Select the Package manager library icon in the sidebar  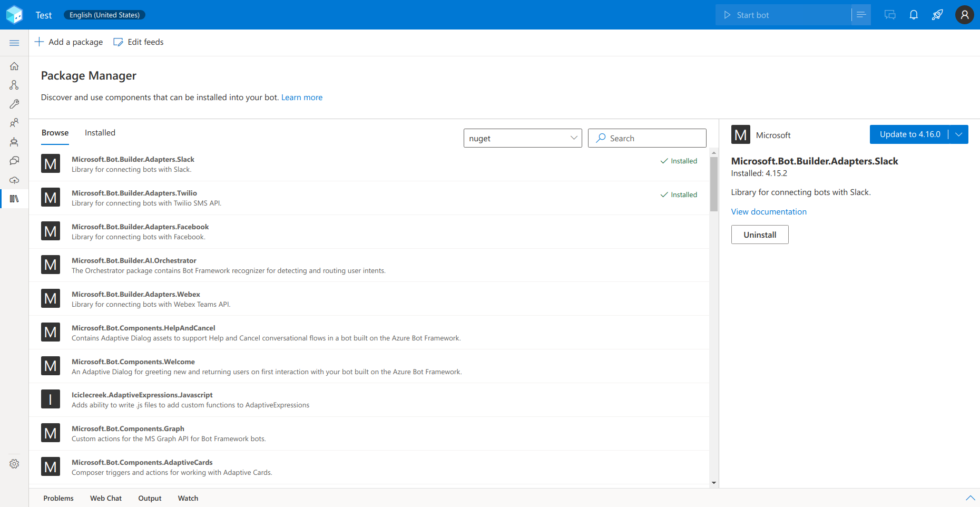(x=14, y=199)
